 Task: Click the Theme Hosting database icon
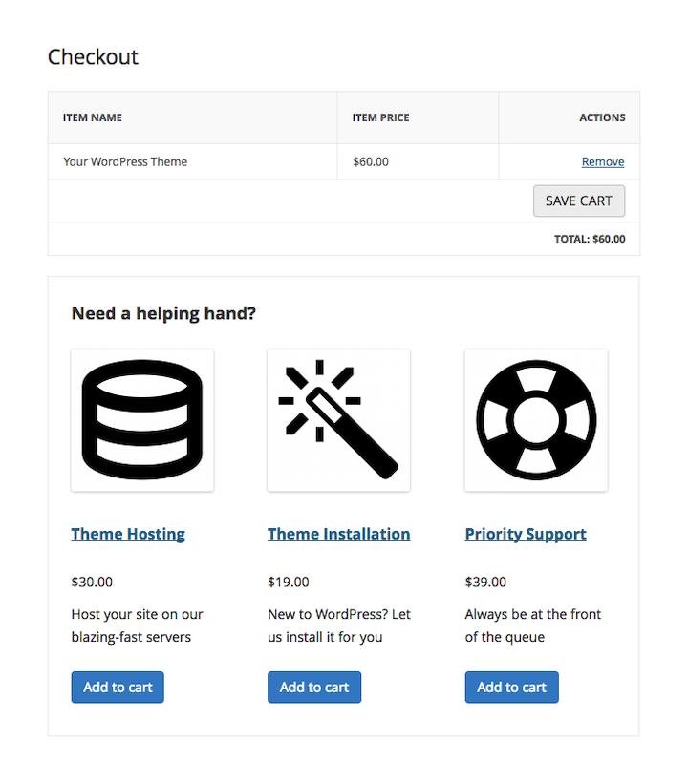(x=142, y=420)
